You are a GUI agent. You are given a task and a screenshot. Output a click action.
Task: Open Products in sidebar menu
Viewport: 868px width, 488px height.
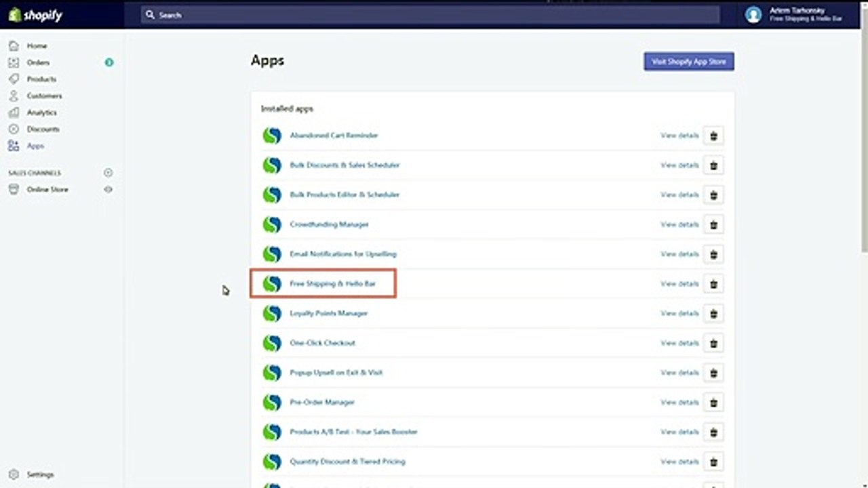pos(41,79)
